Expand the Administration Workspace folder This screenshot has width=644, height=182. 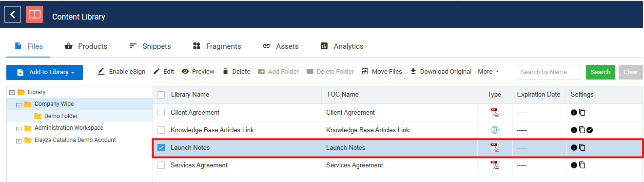19,128
